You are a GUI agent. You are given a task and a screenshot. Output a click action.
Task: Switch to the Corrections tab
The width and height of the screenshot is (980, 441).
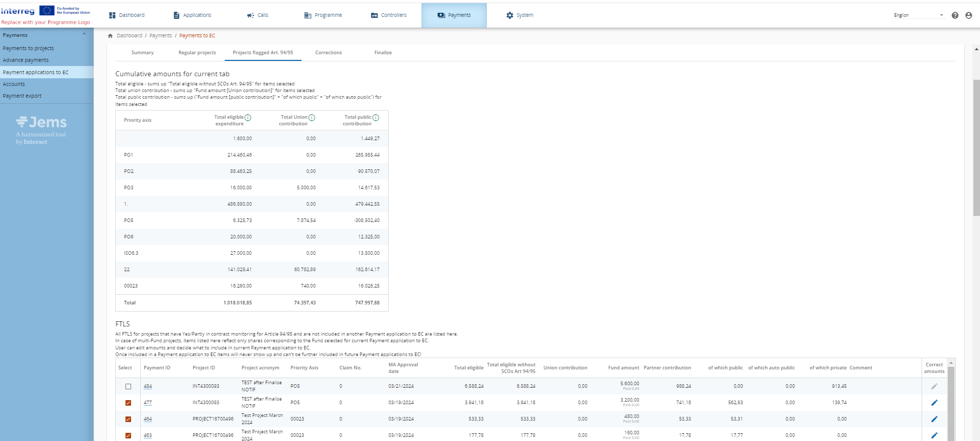coord(328,53)
